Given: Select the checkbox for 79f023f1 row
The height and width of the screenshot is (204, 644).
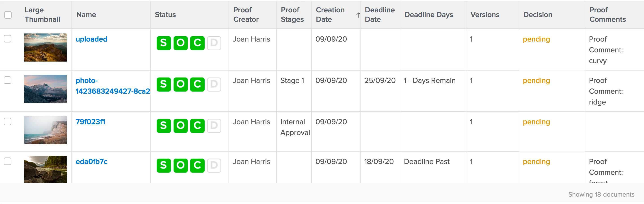Looking at the screenshot, I should (x=7, y=122).
